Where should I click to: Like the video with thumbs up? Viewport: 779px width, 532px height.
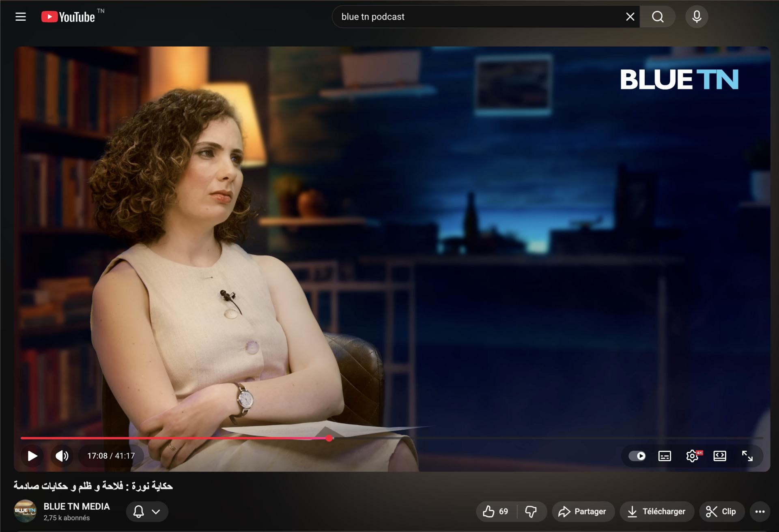pos(496,511)
